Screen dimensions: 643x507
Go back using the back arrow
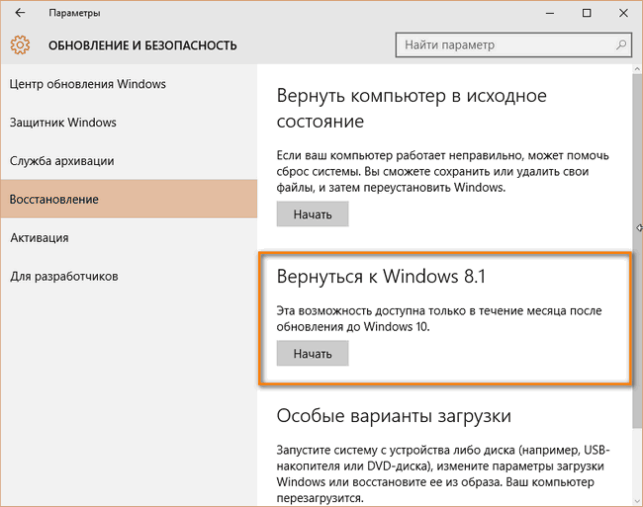coord(20,13)
